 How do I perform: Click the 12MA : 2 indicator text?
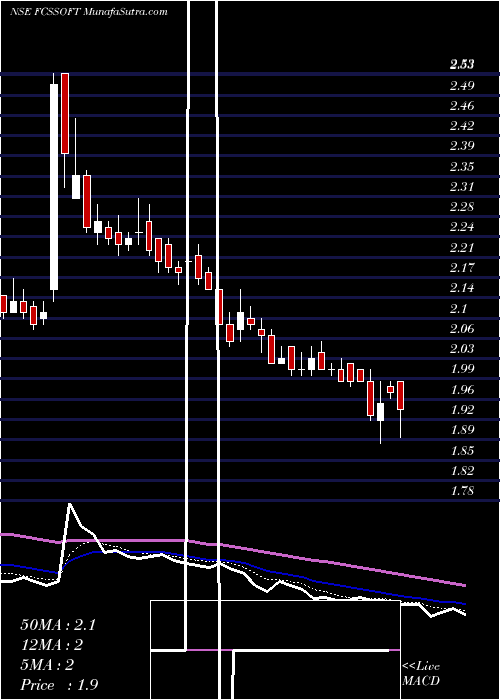(52, 645)
